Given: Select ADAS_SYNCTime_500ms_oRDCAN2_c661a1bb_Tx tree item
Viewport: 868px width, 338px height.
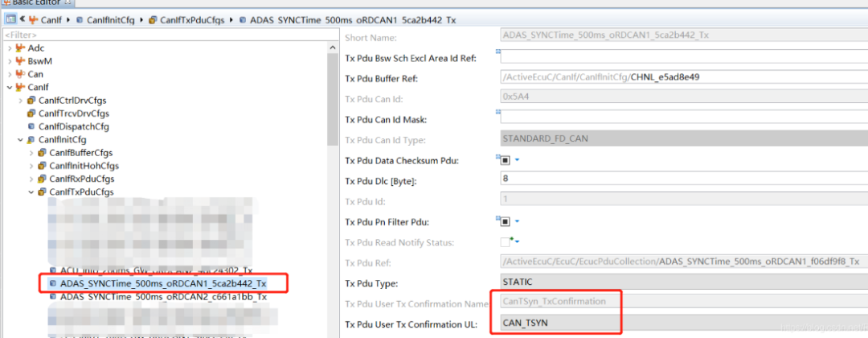Looking at the screenshot, I should click(x=163, y=296).
